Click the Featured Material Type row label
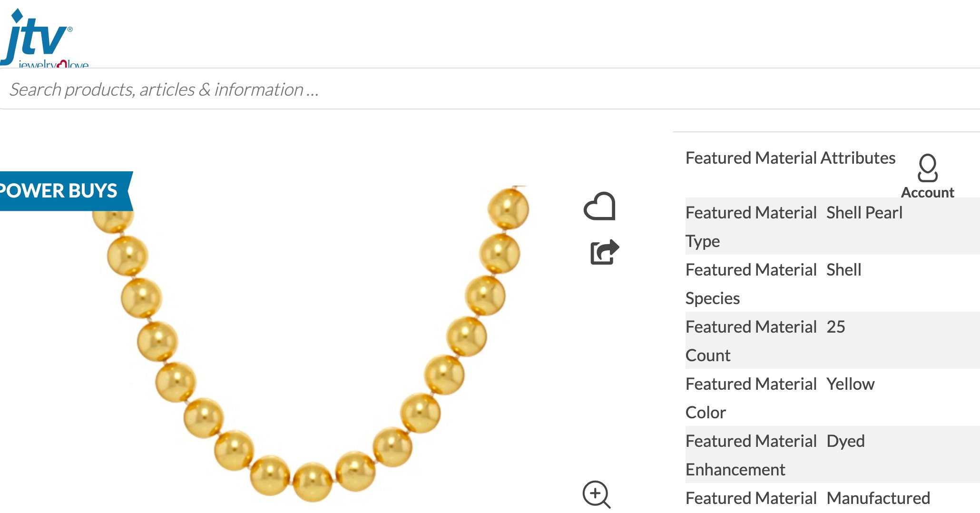 point(751,227)
